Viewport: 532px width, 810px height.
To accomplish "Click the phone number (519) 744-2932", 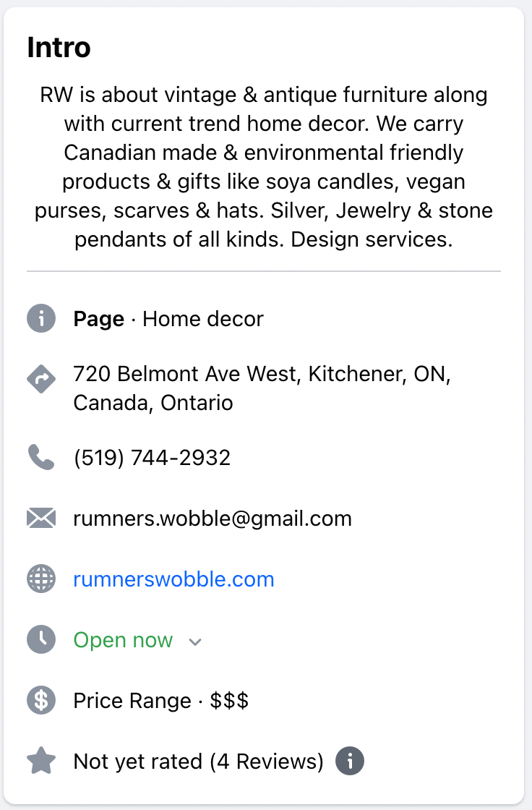I will (x=152, y=458).
